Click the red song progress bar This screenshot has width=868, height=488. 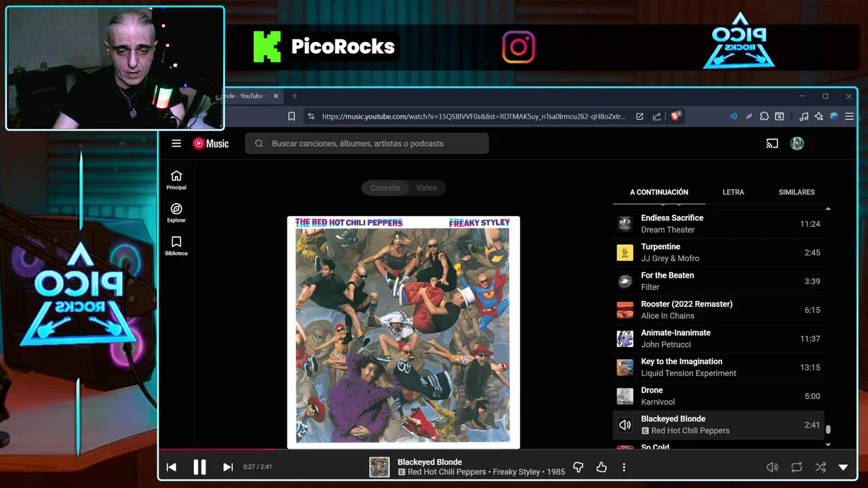coord(218,449)
